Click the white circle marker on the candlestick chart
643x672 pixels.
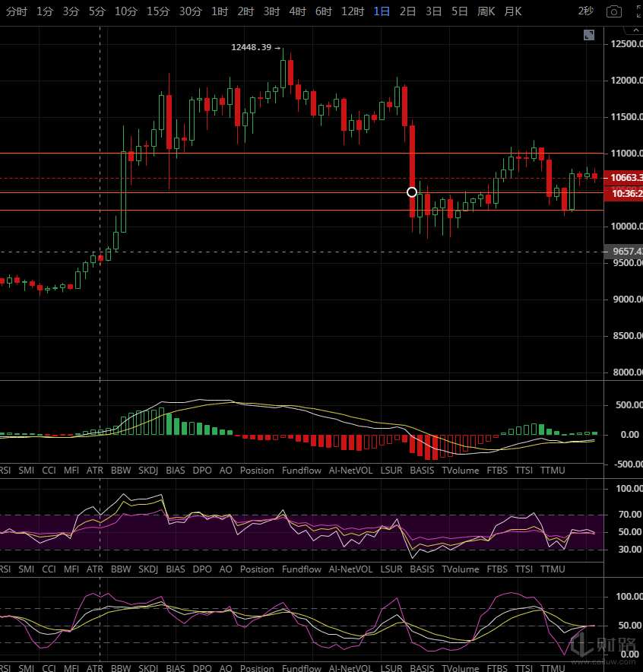pyautogui.click(x=412, y=192)
